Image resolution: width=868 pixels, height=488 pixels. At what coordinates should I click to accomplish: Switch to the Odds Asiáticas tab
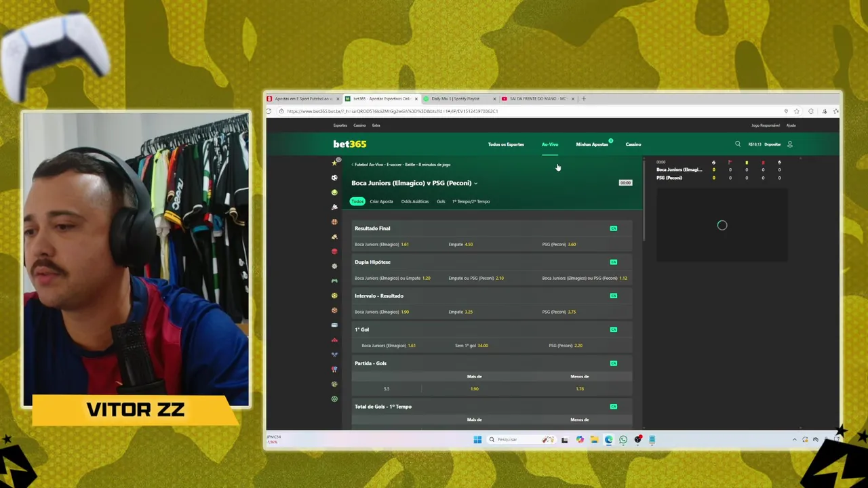tap(414, 201)
